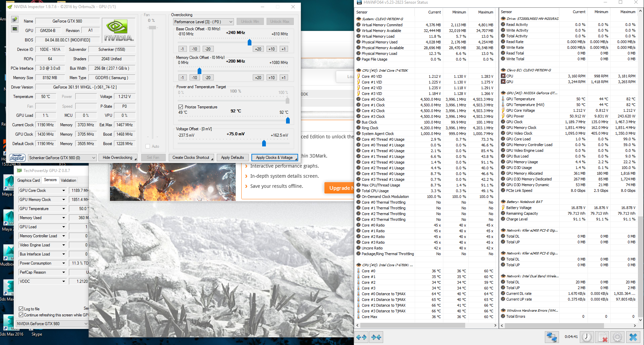Click the Clevo EC CPU fan icon in HWiNFO
644x345 pixels.
[x=503, y=76]
